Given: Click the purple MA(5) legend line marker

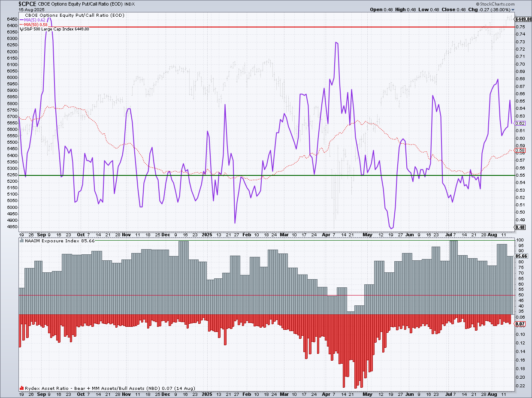Looking at the screenshot, I should [22, 20].
